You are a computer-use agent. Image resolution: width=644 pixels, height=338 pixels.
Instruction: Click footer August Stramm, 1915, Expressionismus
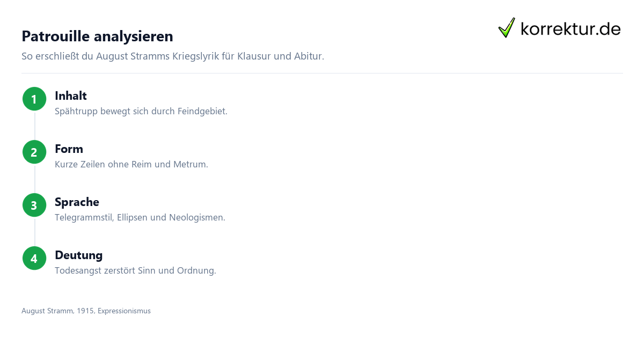86,311
